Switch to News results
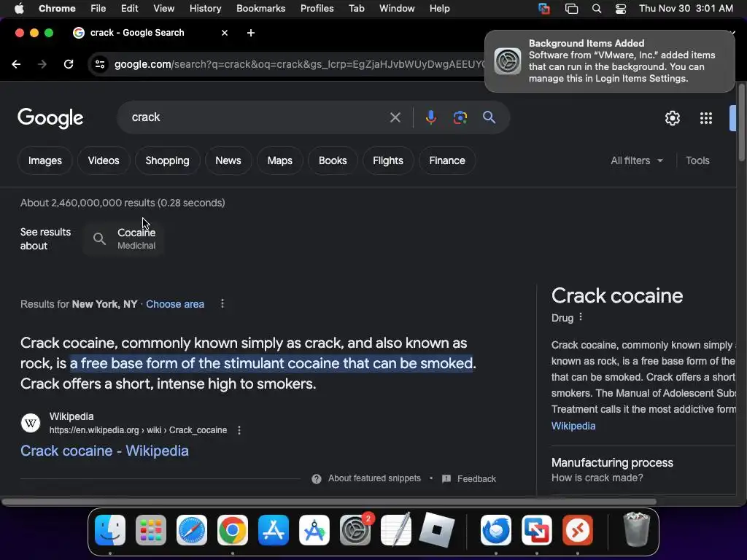The width and height of the screenshot is (747, 560). coord(228,160)
